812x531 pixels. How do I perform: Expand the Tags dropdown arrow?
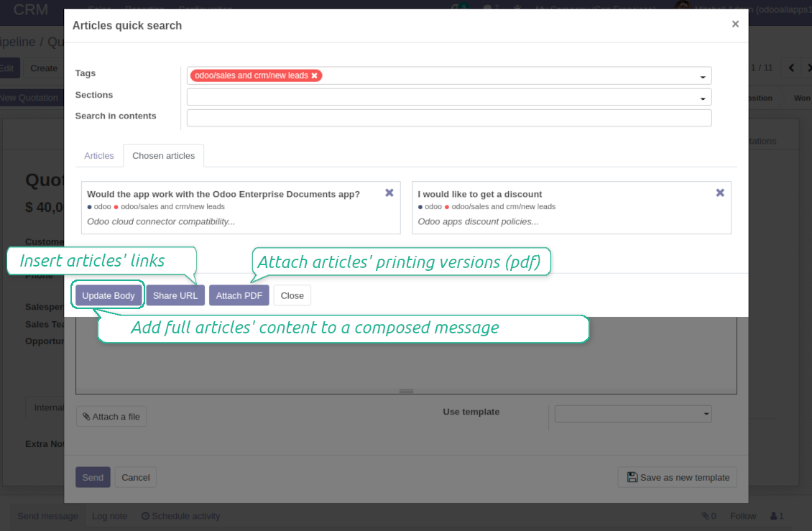pyautogui.click(x=703, y=77)
